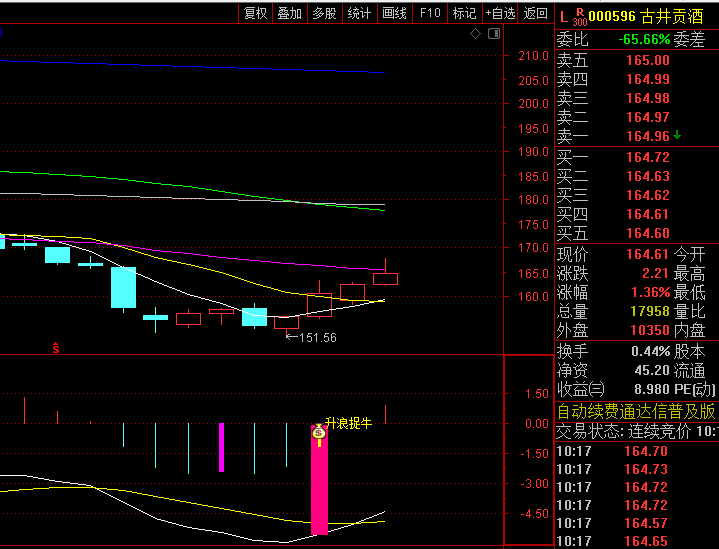The image size is (719, 549).
Task: Click the 现价 value 164.61
Action: pos(648,254)
